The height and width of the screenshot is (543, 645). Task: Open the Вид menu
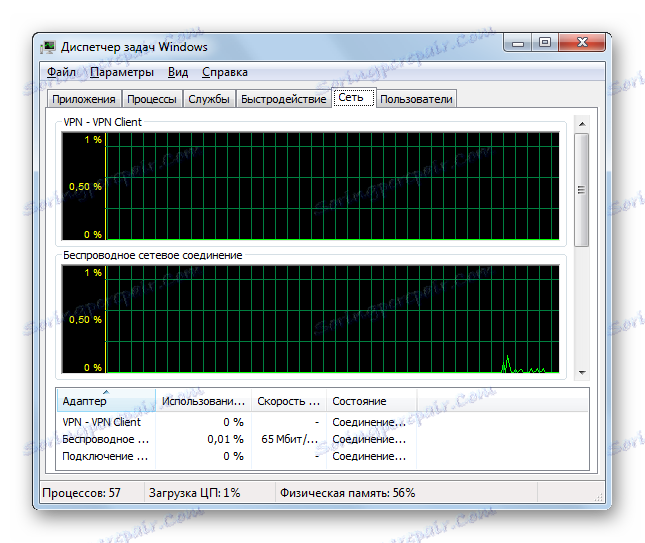click(178, 72)
